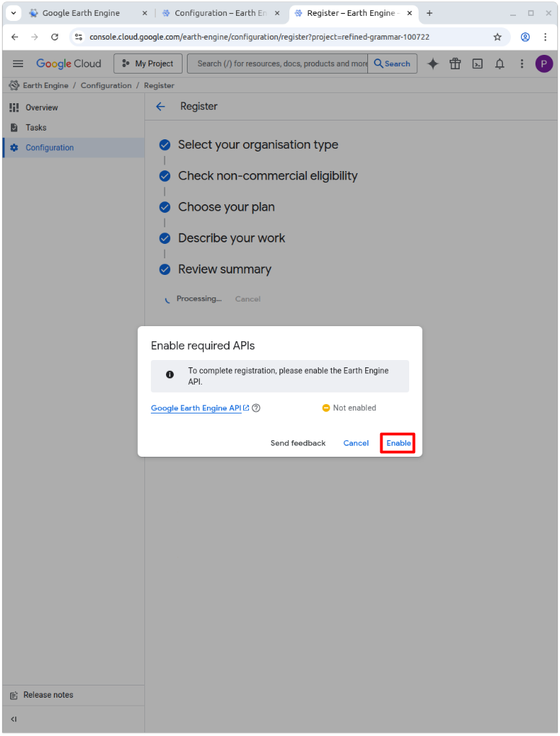Select Tasks in the sidebar
Image resolution: width=560 pixels, height=736 pixels.
36,128
